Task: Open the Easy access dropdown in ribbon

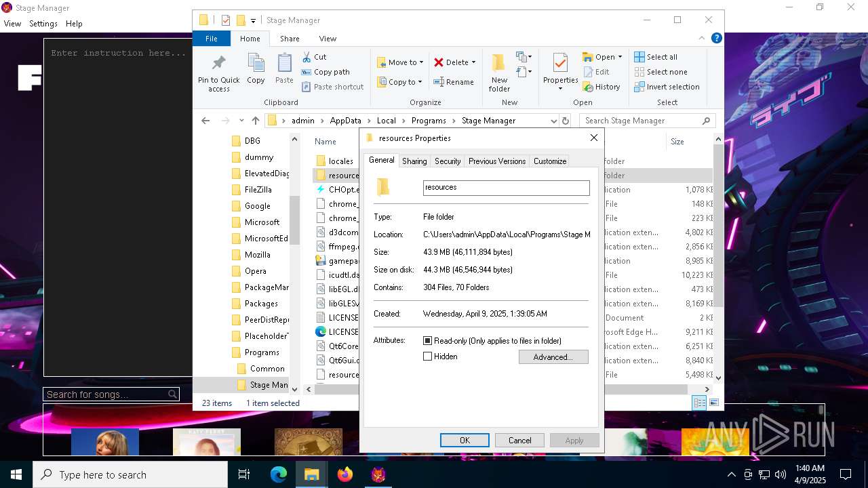Action: [524, 71]
